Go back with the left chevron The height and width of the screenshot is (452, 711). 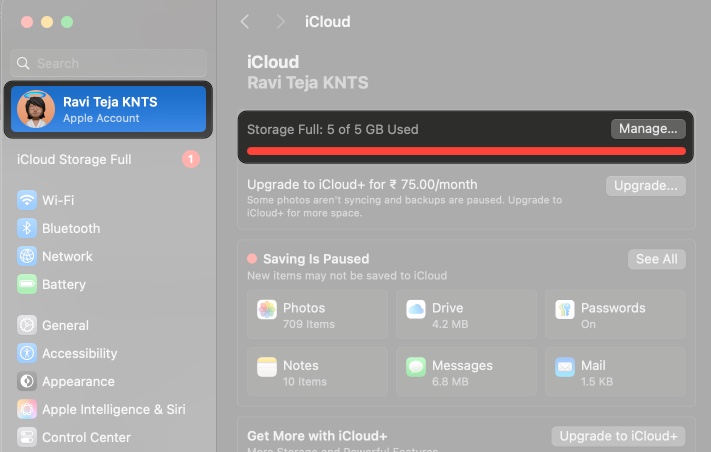[x=245, y=22]
